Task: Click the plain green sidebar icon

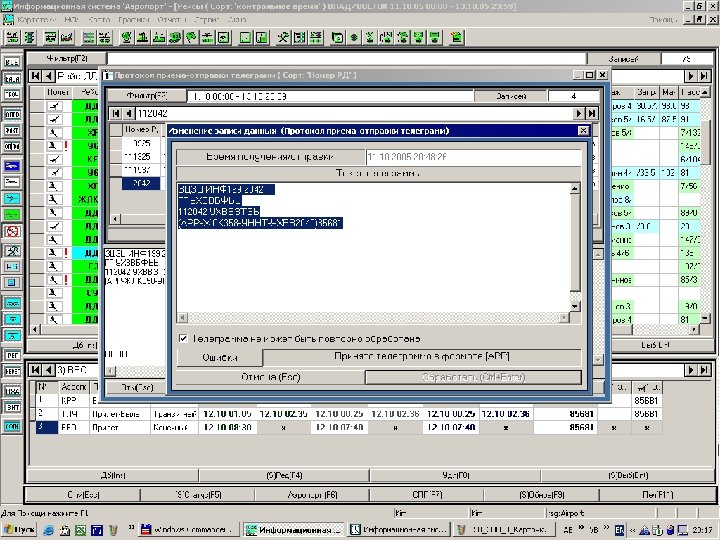Action: tap(12, 214)
